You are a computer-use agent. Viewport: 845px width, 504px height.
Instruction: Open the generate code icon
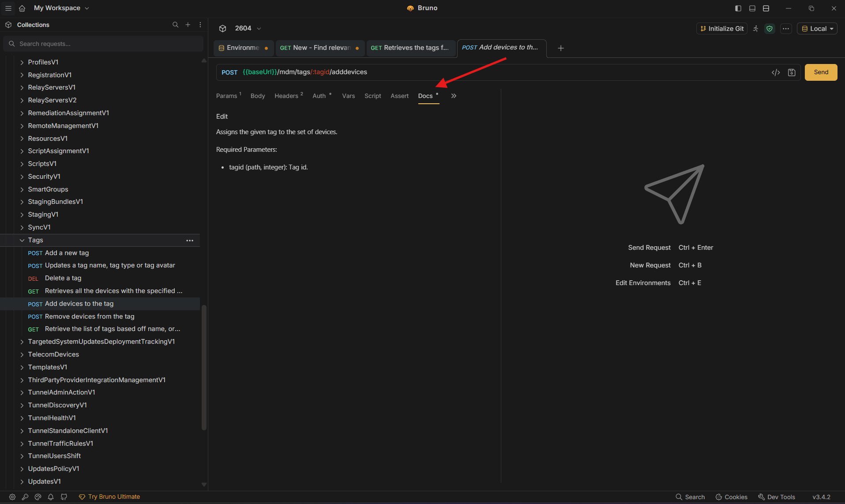click(x=776, y=72)
